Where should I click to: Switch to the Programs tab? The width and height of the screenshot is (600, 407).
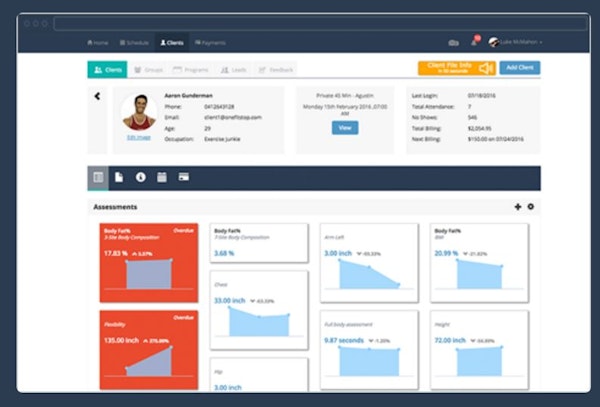pos(190,70)
